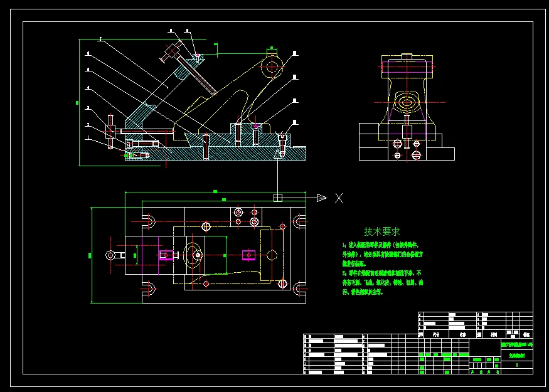Click the X-axis arrowhead of UCS icon
The image size is (549, 392).
[322, 198]
